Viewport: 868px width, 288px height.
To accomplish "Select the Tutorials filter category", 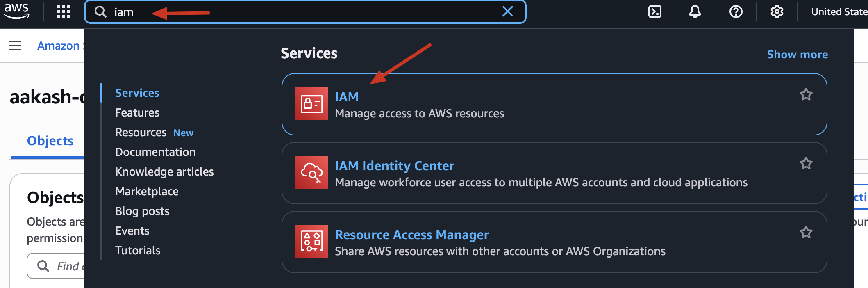I will 138,251.
